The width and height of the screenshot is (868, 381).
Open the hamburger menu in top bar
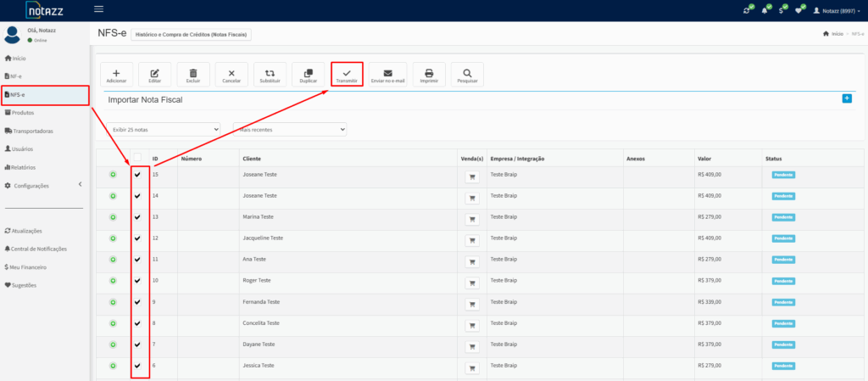click(99, 8)
